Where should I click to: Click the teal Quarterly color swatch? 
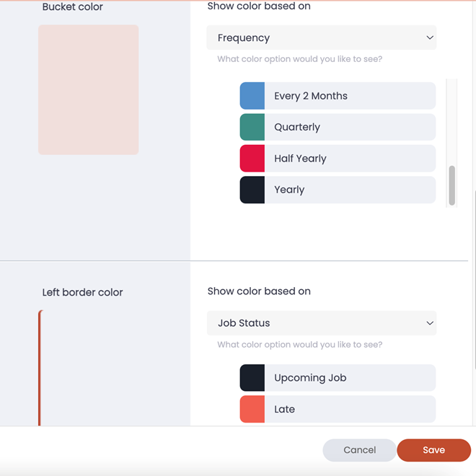pyautogui.click(x=252, y=127)
